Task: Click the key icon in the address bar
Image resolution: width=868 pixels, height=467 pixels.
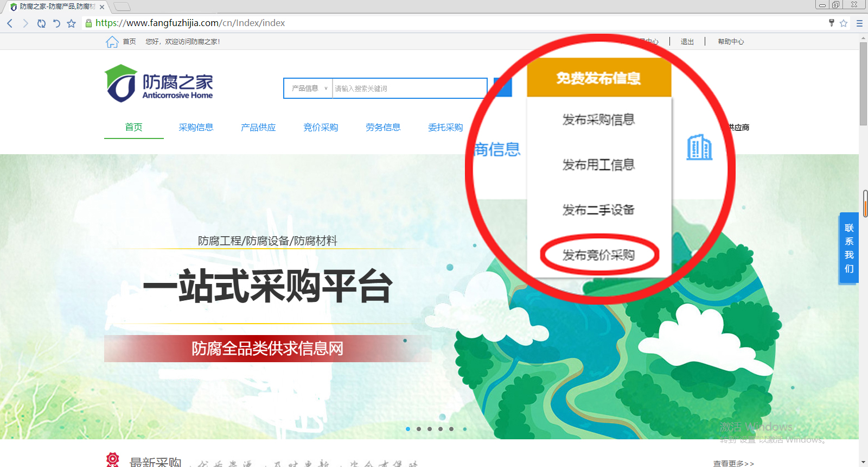Action: pos(831,23)
